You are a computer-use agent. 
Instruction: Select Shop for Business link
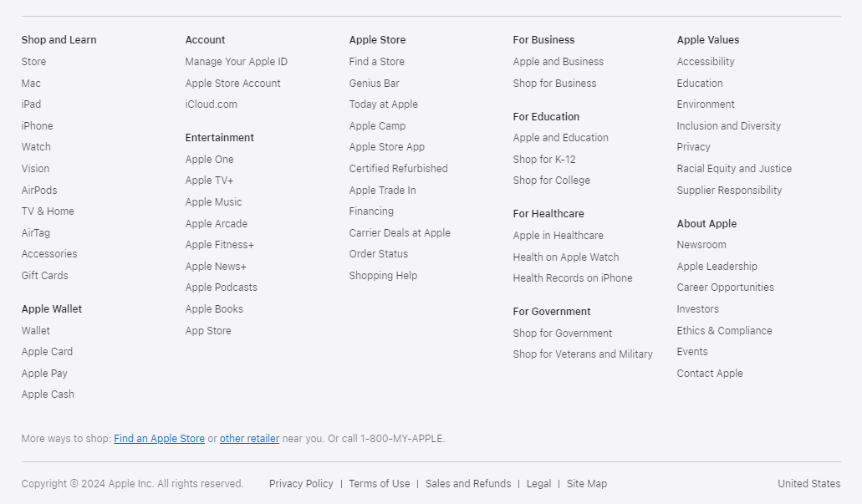tap(554, 84)
